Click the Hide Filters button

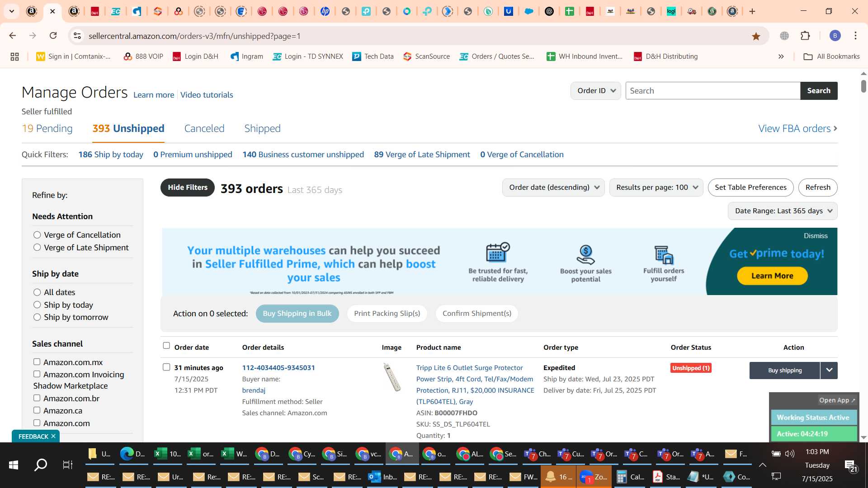(188, 188)
